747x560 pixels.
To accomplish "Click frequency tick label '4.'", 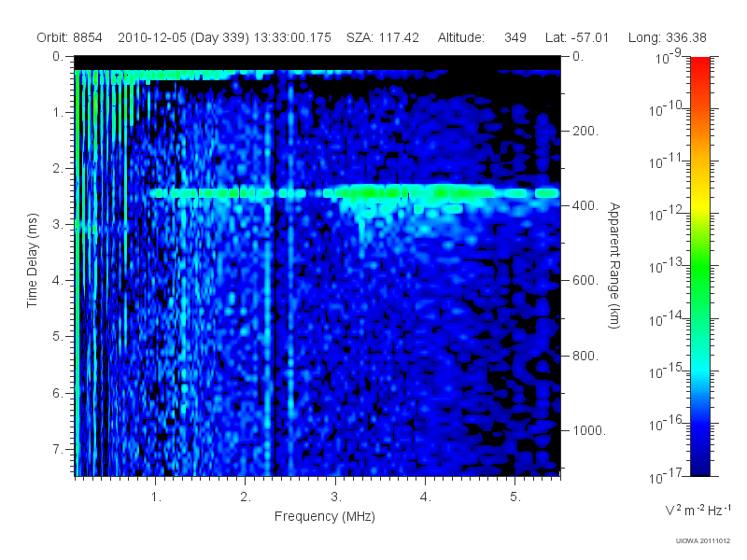I will pos(426,497).
